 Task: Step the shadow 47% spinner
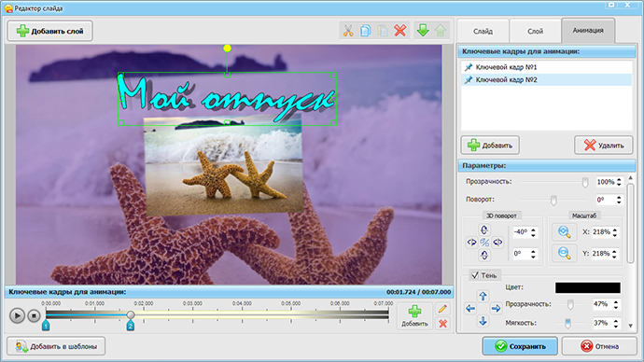616,304
